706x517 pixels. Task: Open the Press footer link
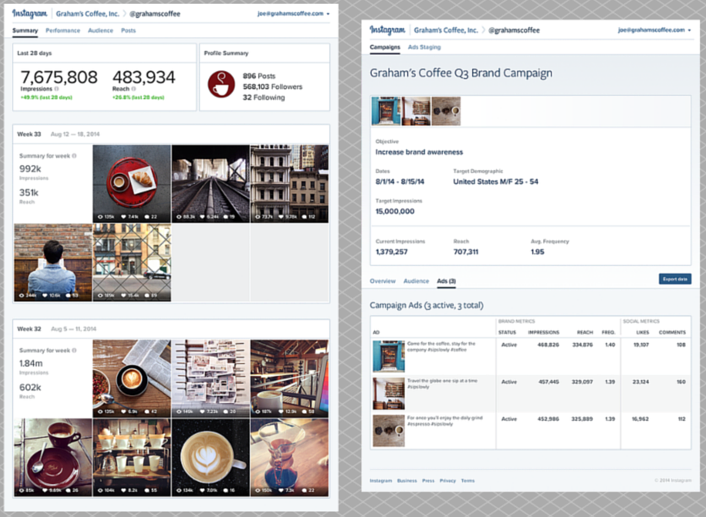[x=428, y=481]
